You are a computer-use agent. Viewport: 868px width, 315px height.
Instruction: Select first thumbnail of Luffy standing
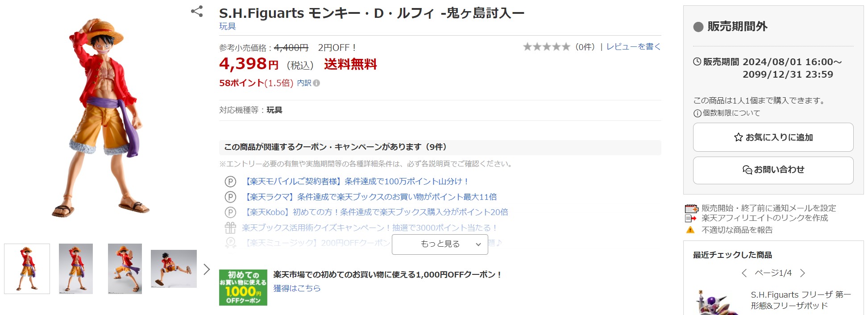click(27, 269)
